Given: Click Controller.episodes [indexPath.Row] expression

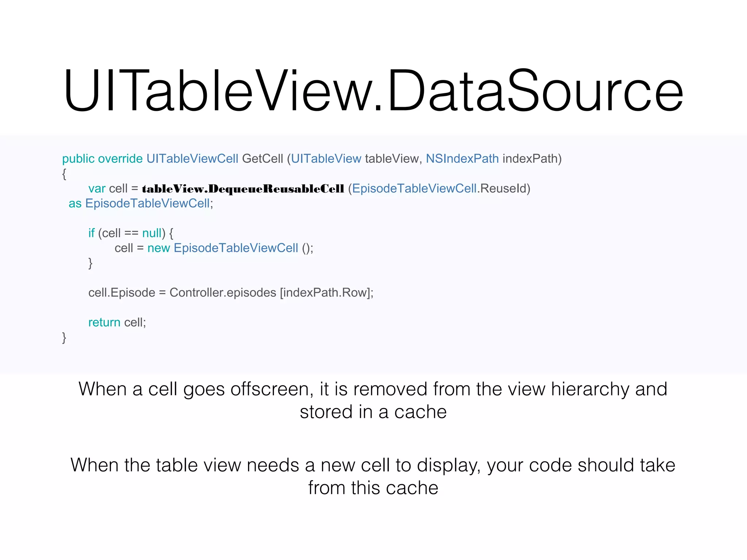Looking at the screenshot, I should click(272, 292).
